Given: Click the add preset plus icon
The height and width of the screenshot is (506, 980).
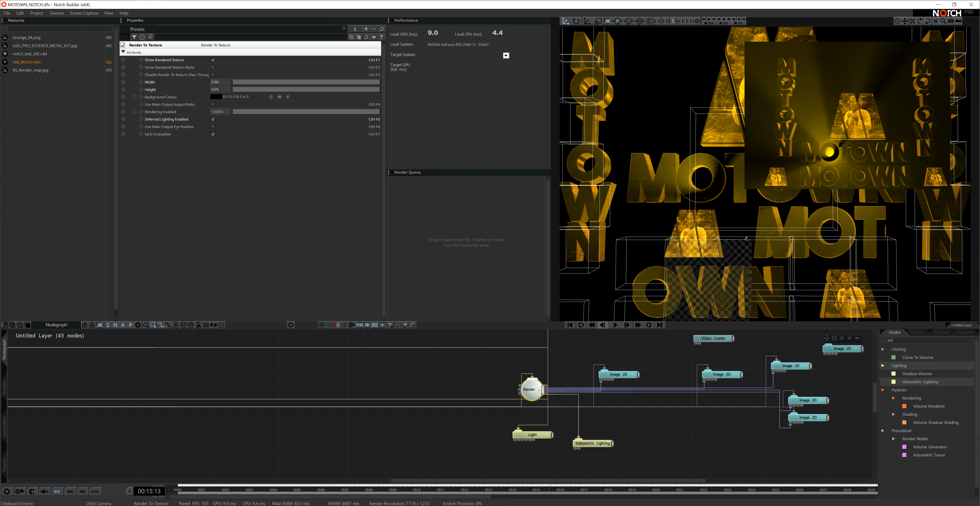Looking at the screenshot, I should [x=366, y=29].
